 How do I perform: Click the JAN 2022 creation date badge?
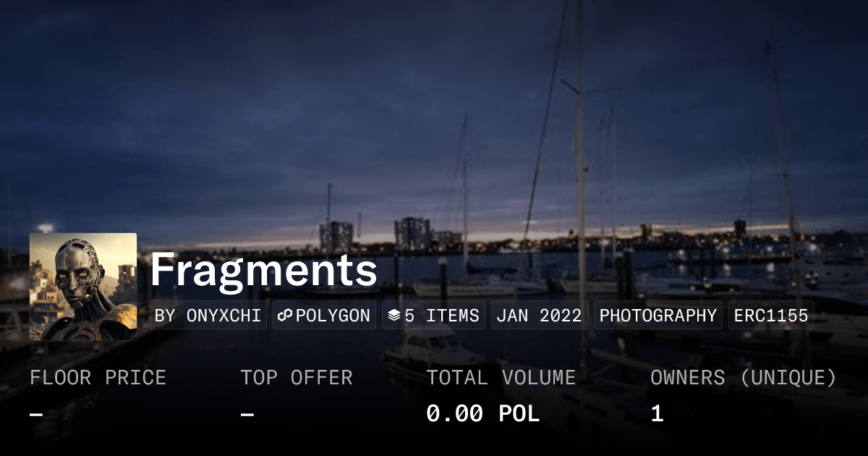point(539,315)
